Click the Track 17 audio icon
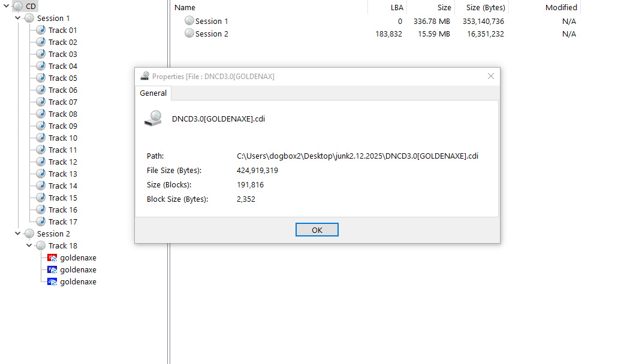This screenshot has height=364, width=633. click(41, 222)
